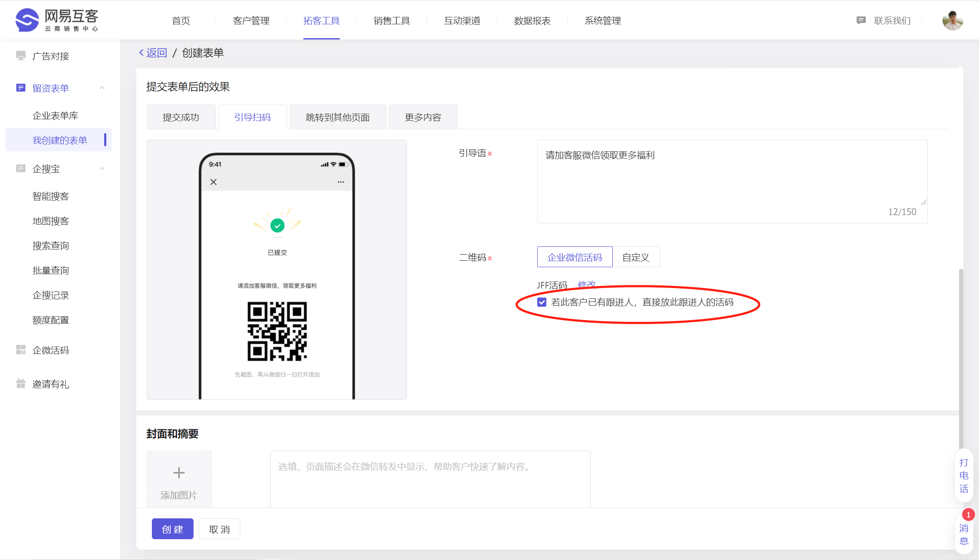This screenshot has height=560, width=979.
Task: Open 拓客工具 in top navigation
Action: 322,20
